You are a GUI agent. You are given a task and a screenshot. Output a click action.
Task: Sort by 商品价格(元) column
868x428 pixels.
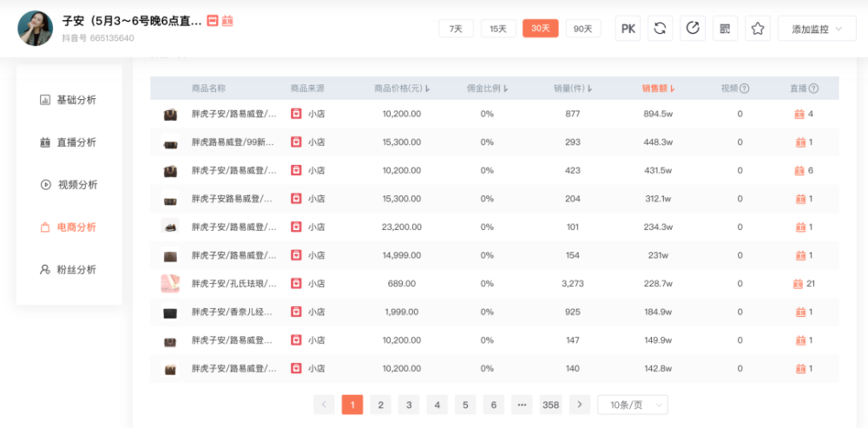coord(402,88)
